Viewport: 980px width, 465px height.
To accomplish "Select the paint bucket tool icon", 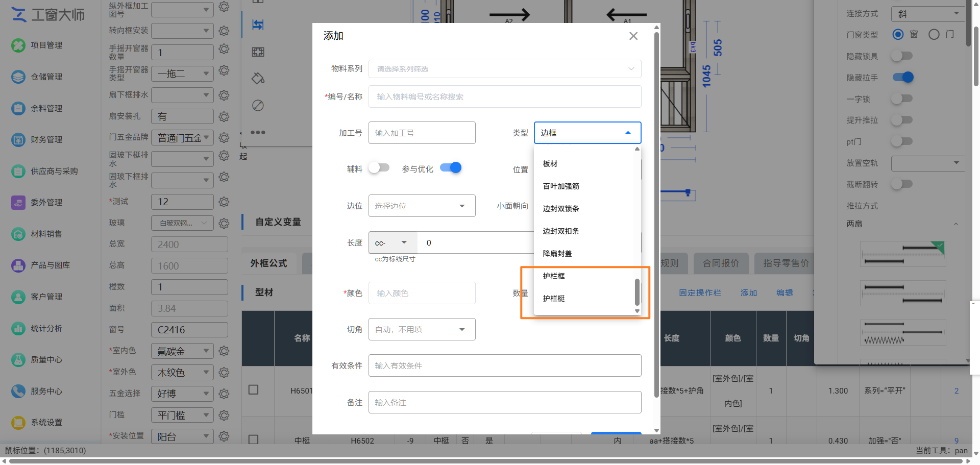I will (x=258, y=79).
